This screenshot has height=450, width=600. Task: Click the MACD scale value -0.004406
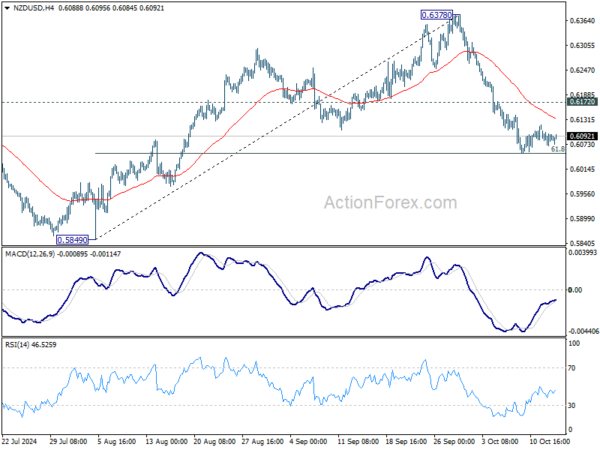pyautogui.click(x=583, y=331)
